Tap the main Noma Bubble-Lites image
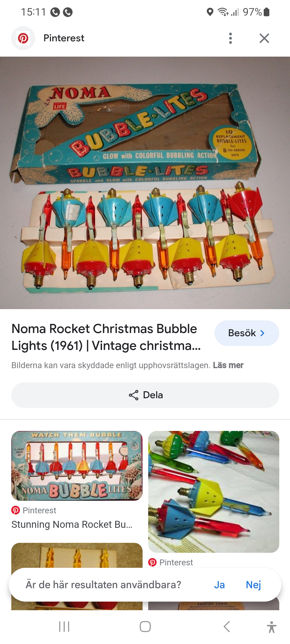The width and height of the screenshot is (290, 644). click(x=145, y=182)
